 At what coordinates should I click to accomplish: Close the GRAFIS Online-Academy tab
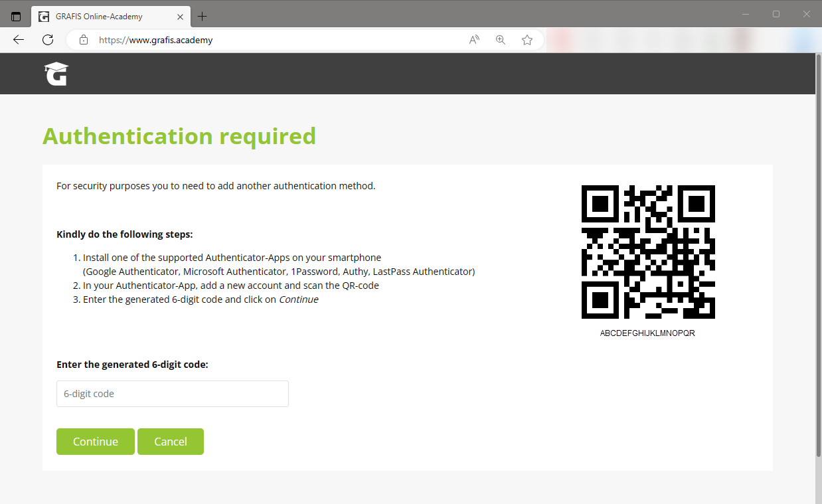tap(181, 17)
